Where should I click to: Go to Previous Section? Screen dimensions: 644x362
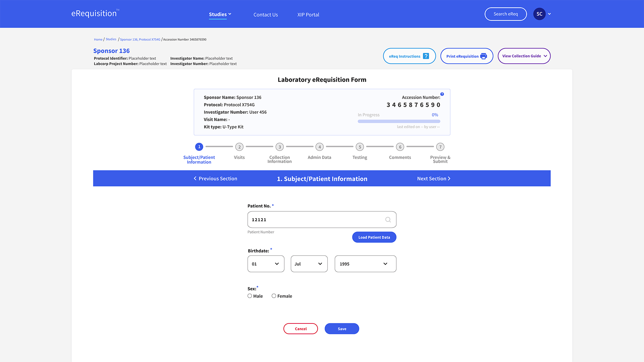(x=215, y=179)
